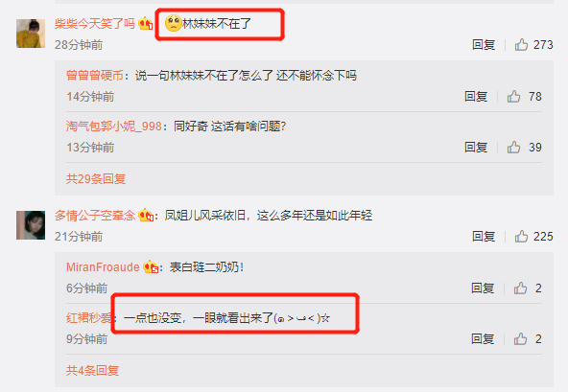Like the reply by 红裙秒爱

pyautogui.click(x=520, y=338)
